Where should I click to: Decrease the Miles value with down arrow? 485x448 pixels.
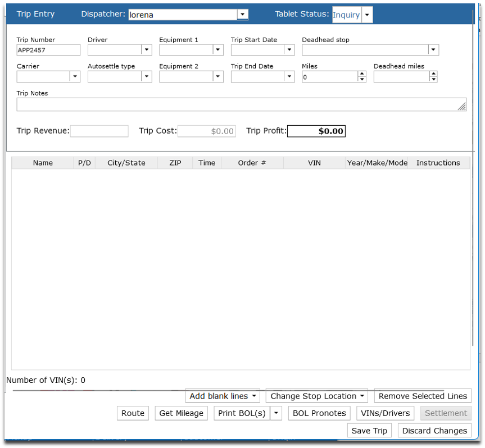click(361, 79)
